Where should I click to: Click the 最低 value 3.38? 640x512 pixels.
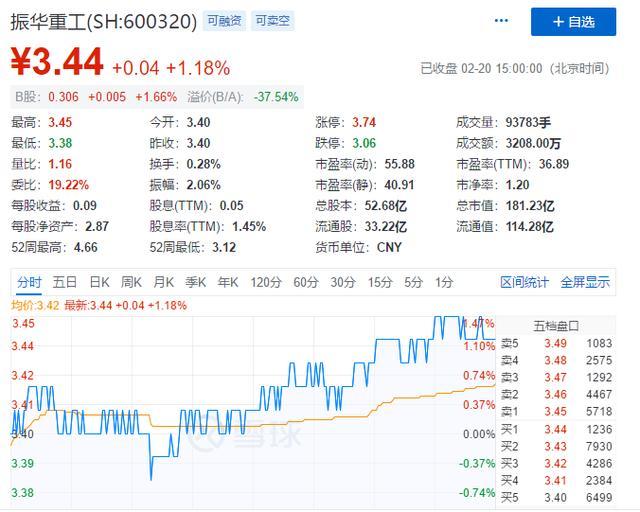tap(60, 143)
